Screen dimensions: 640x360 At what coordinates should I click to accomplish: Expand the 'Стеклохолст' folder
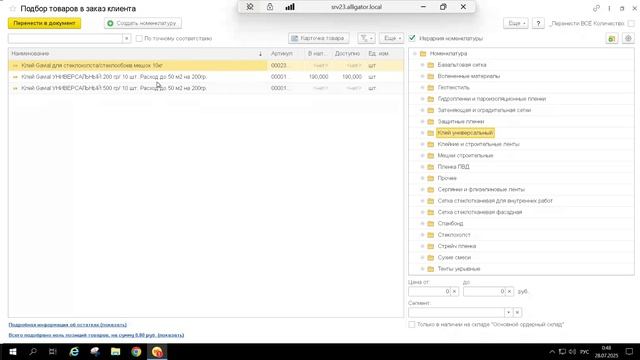pos(422,235)
